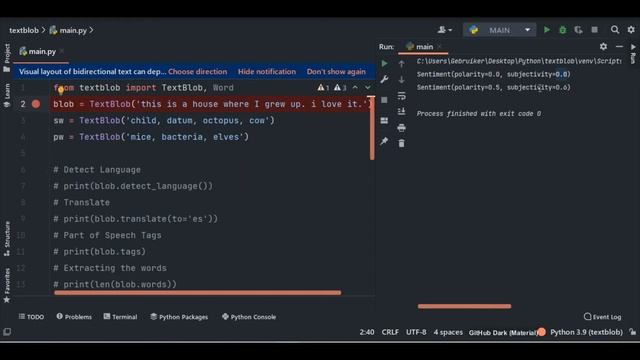Toggle read-only lock icon in status bar
The width and height of the screenshot is (640, 360).
click(x=632, y=332)
